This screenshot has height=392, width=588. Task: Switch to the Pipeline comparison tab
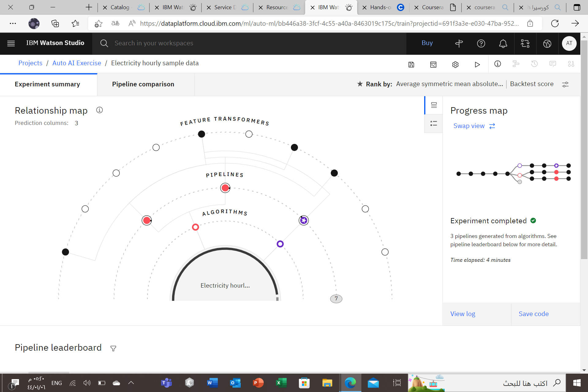[x=143, y=84]
